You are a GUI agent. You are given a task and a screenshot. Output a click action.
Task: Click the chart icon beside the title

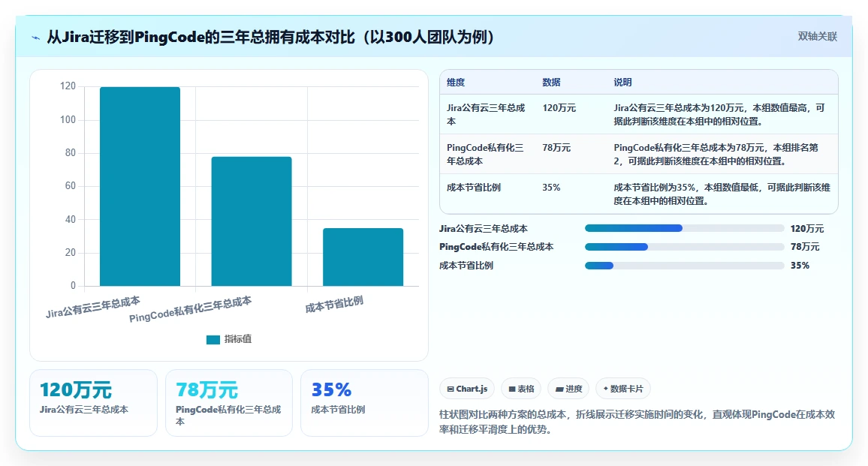tap(36, 38)
